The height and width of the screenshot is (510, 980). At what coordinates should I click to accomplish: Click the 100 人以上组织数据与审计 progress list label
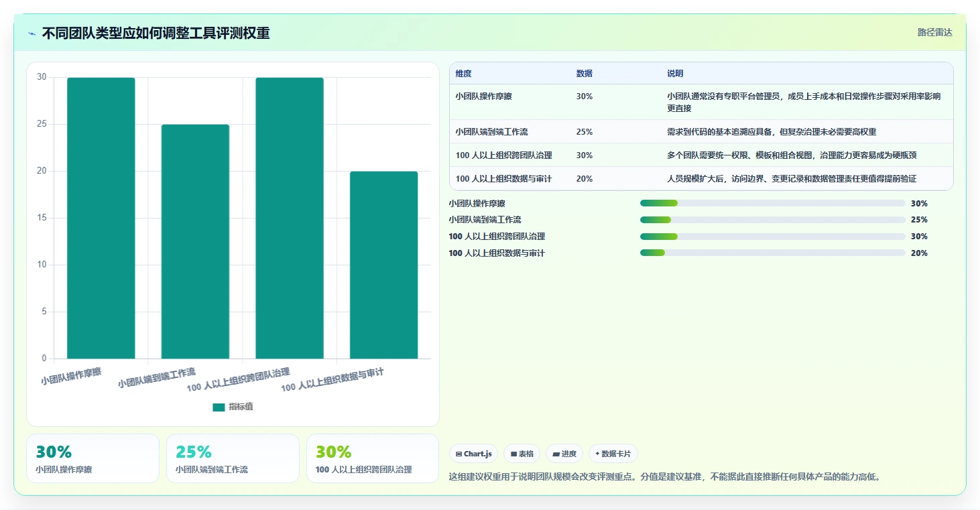click(x=497, y=253)
